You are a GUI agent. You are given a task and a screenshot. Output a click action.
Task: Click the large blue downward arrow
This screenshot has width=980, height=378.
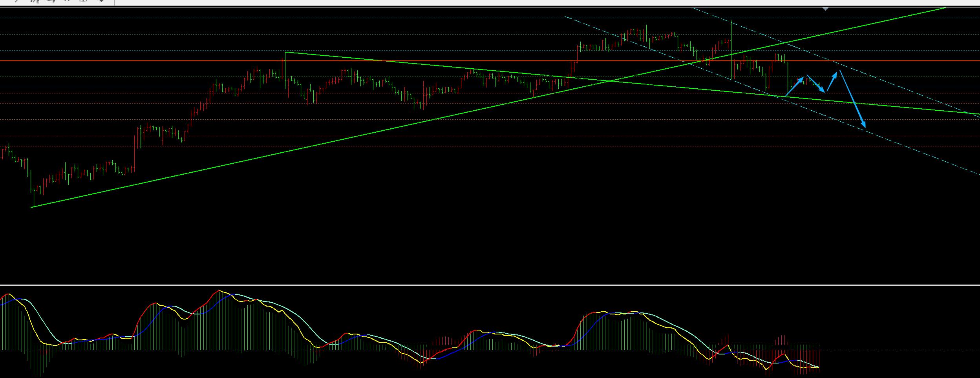click(853, 99)
